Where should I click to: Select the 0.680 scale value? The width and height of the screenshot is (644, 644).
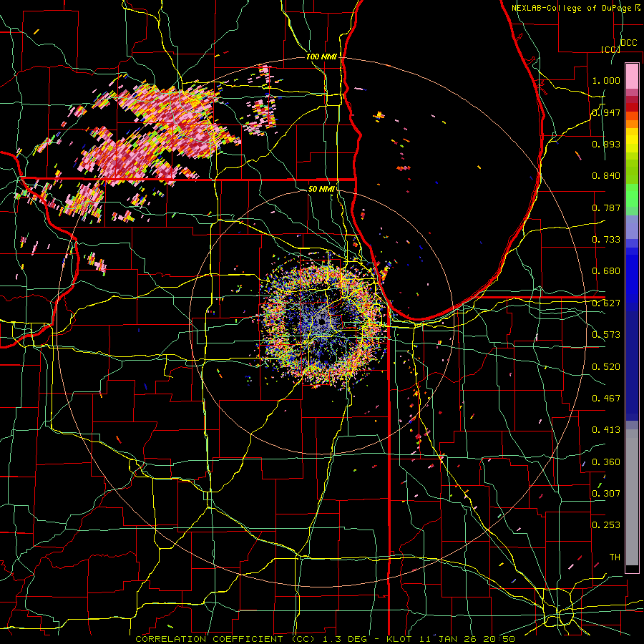(x=606, y=271)
